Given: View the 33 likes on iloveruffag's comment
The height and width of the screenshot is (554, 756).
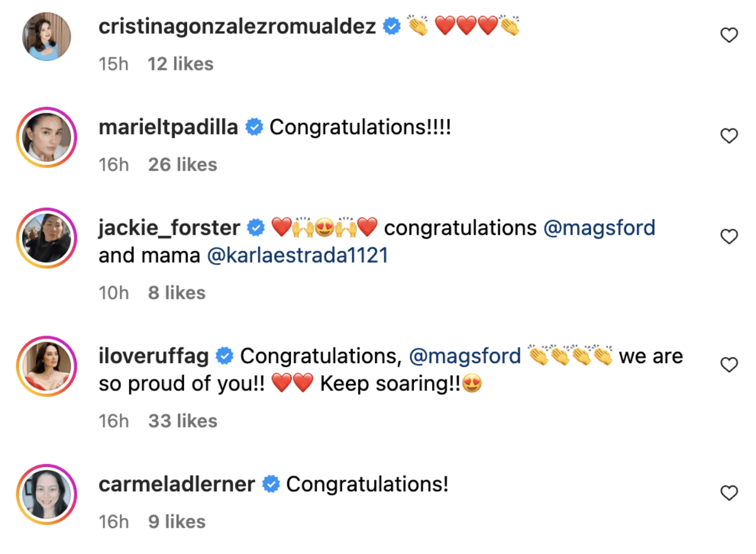Looking at the screenshot, I should click(183, 421).
